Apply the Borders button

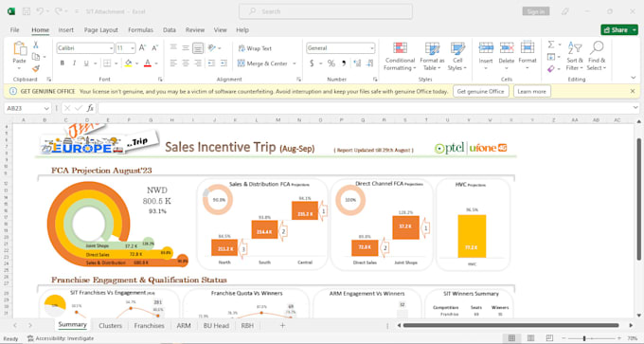click(107, 63)
